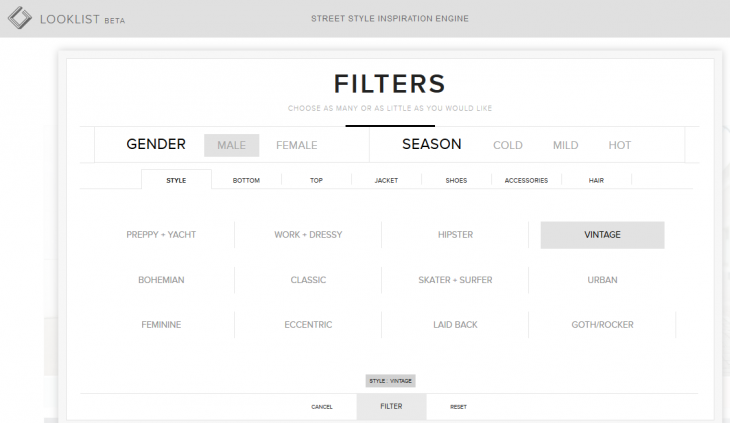Click the Cancel button
Screen dimensions: 730x423
tap(321, 407)
